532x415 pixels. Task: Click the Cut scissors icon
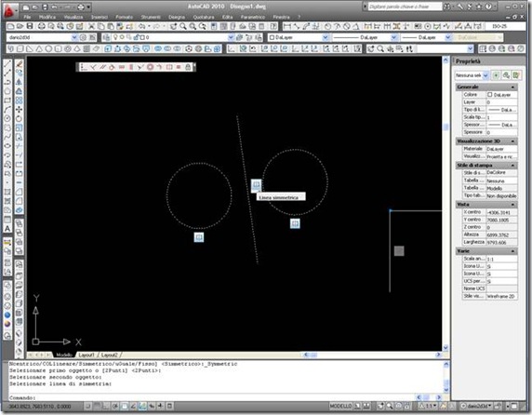pyautogui.click(x=91, y=26)
